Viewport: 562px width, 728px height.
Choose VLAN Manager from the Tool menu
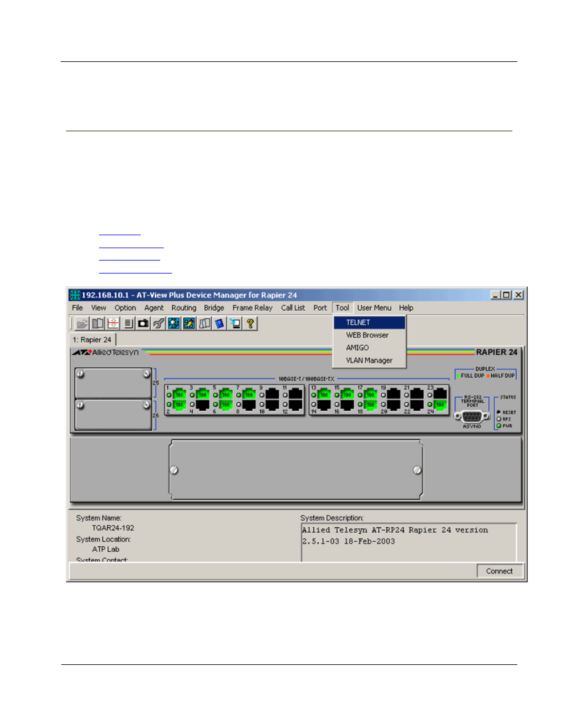click(x=369, y=360)
